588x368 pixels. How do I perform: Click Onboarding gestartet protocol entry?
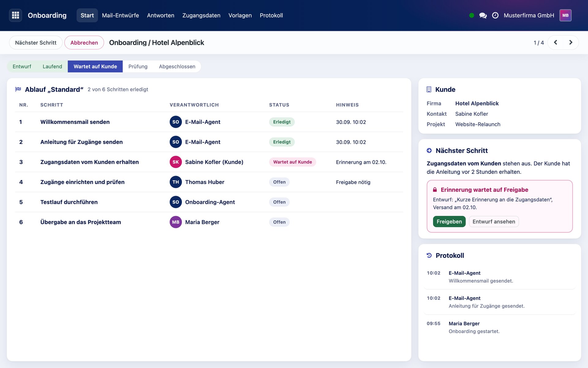(x=474, y=331)
